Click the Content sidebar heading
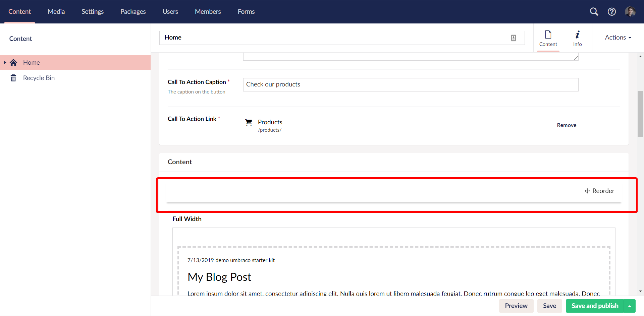Viewport: 644px width, 316px height. [20, 39]
